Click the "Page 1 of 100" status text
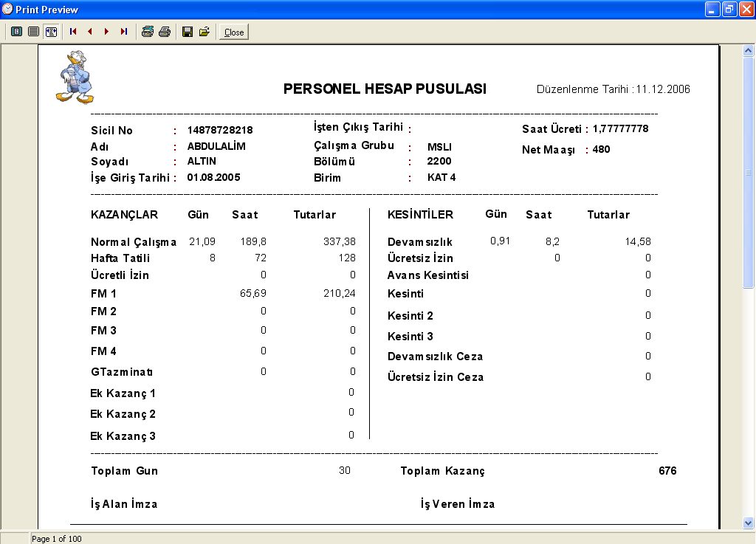This screenshot has height=544, width=756. tap(57, 538)
